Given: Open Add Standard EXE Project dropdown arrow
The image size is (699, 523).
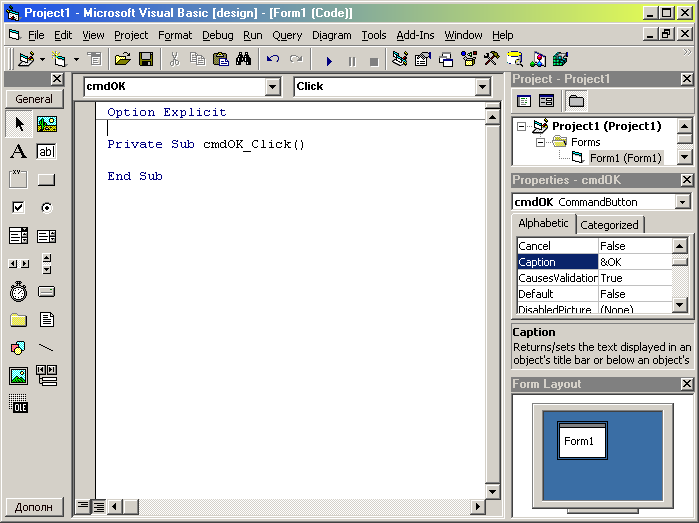Looking at the screenshot, I should (x=42, y=59).
